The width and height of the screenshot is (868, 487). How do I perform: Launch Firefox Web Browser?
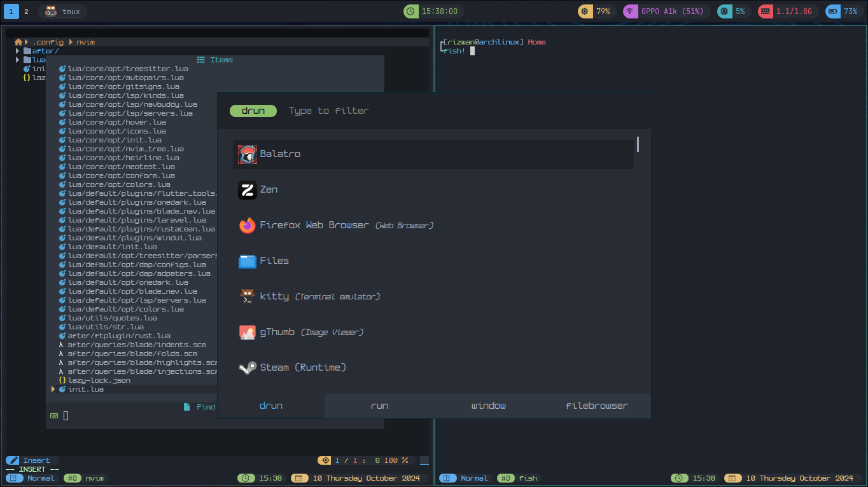(314, 224)
